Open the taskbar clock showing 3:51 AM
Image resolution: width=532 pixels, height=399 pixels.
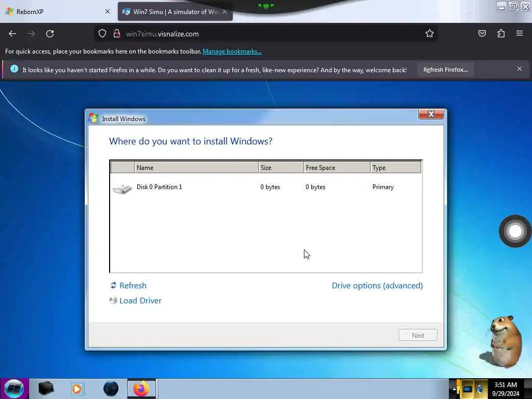tap(506, 389)
